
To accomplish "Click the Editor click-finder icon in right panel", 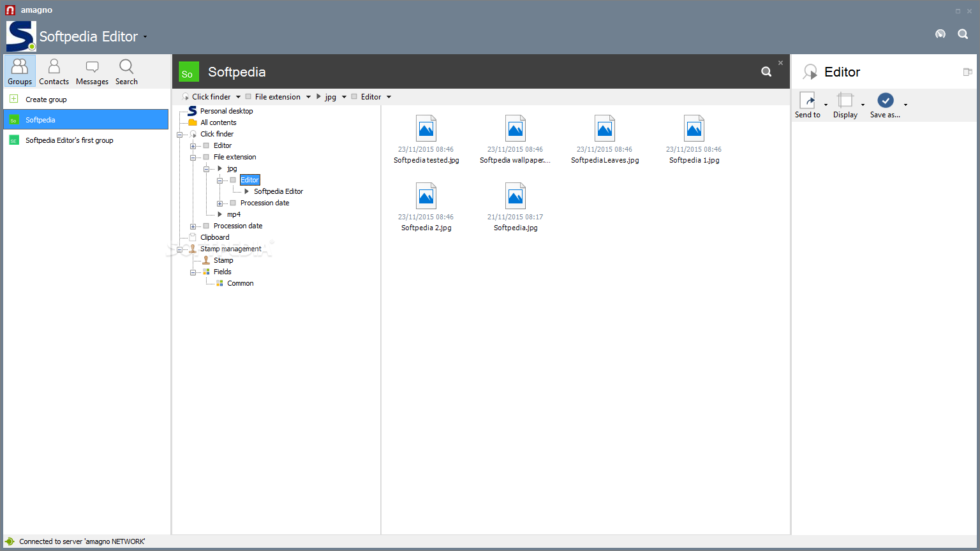I will [x=810, y=71].
